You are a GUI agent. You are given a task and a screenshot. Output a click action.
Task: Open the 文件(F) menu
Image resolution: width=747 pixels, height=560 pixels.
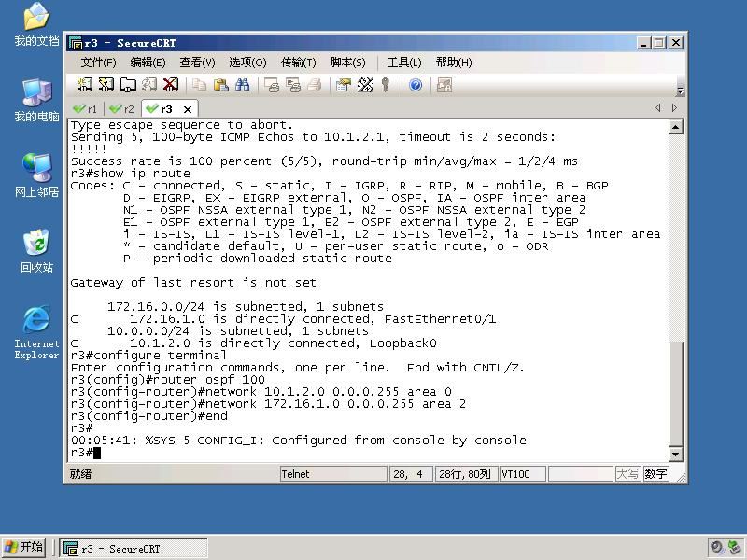[98, 63]
